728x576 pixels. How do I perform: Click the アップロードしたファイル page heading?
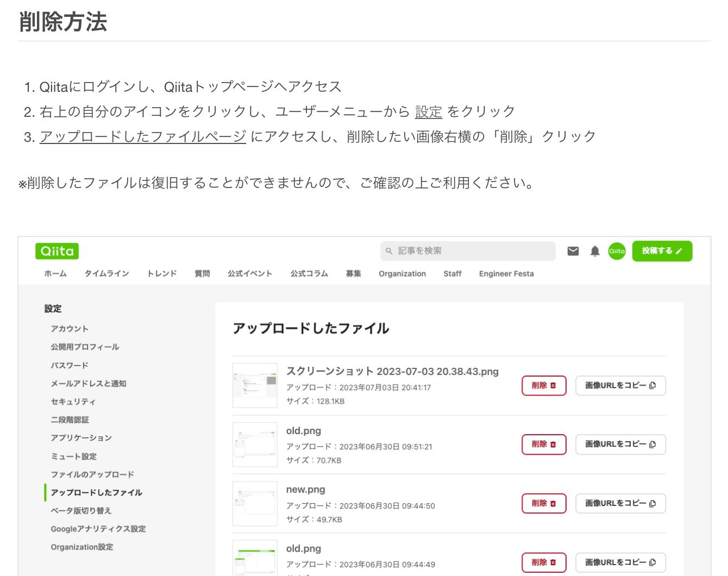[311, 329]
